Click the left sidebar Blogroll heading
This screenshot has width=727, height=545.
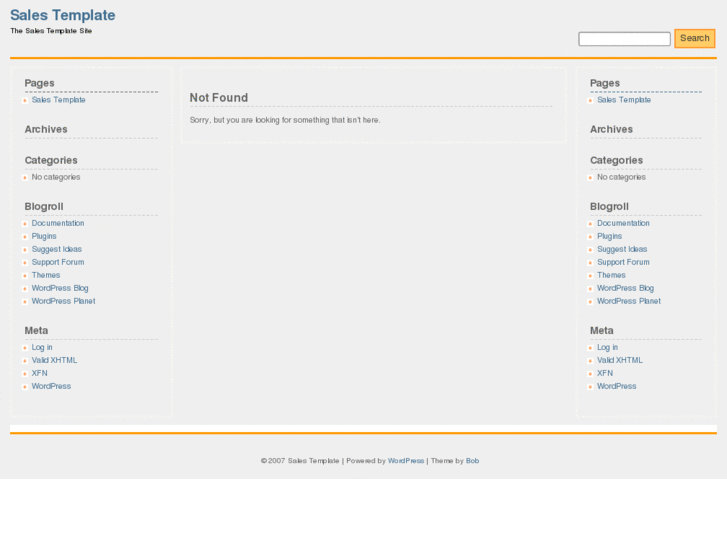[x=44, y=206]
